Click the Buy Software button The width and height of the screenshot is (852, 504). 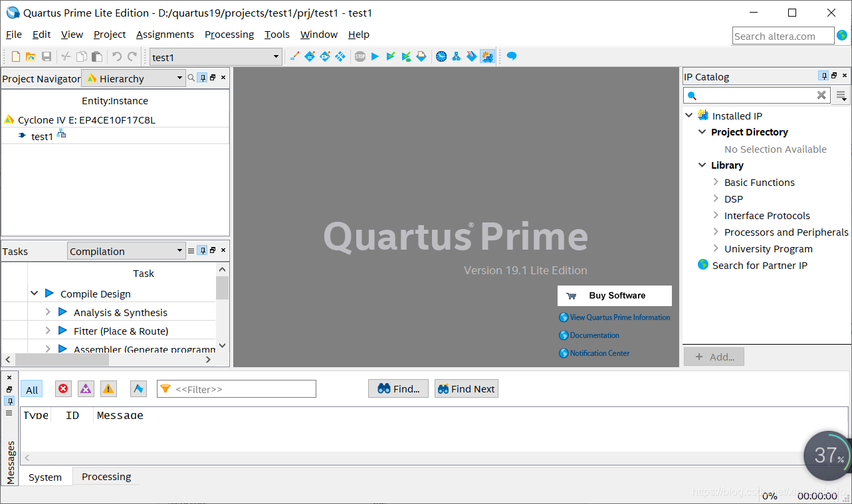point(615,295)
